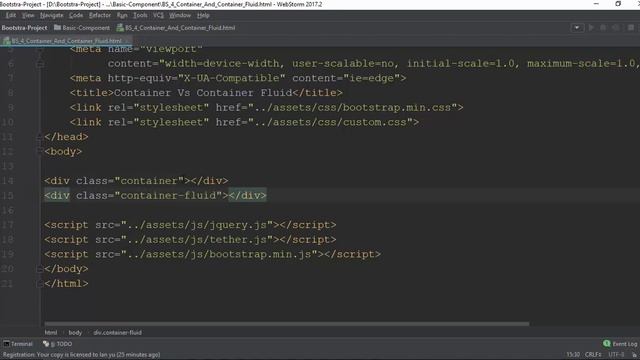Open the Refactor menu

click(100, 16)
